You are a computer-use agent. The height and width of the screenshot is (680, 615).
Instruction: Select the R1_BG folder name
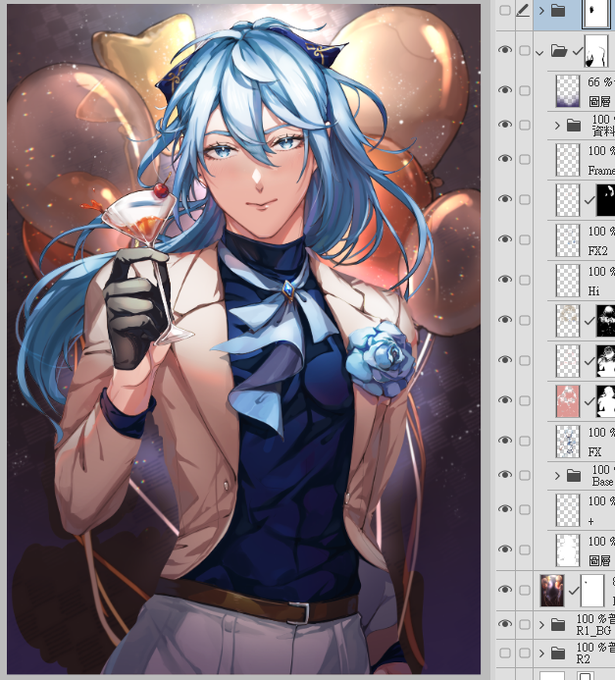[593, 630]
